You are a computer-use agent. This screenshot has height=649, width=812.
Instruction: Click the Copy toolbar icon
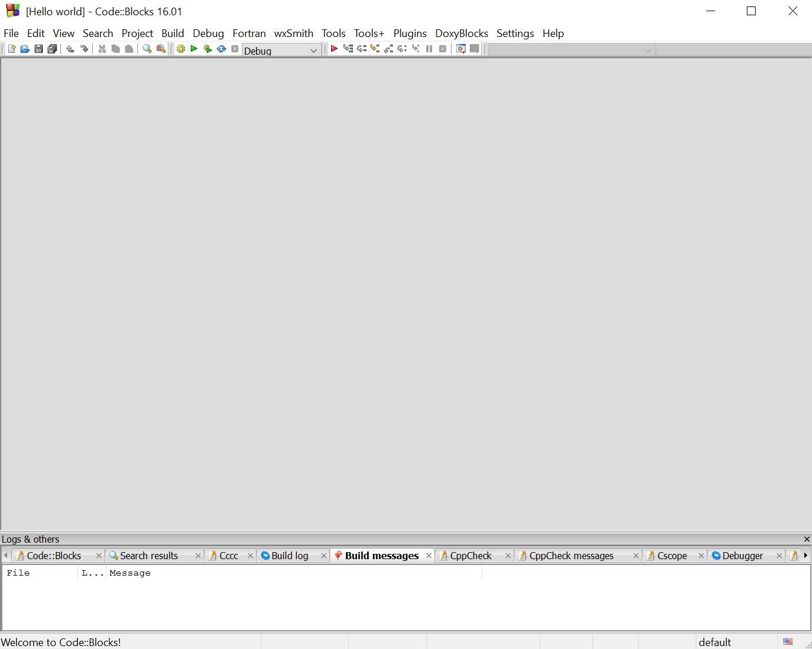click(x=116, y=49)
